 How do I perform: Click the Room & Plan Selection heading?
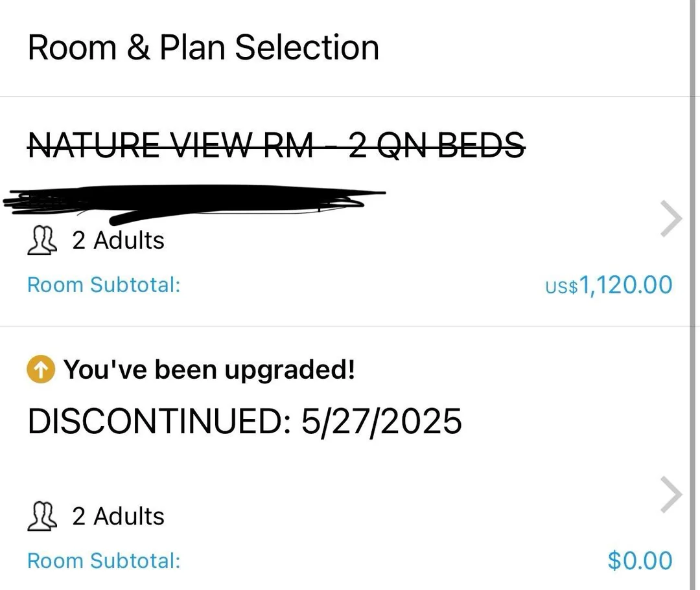(x=204, y=48)
